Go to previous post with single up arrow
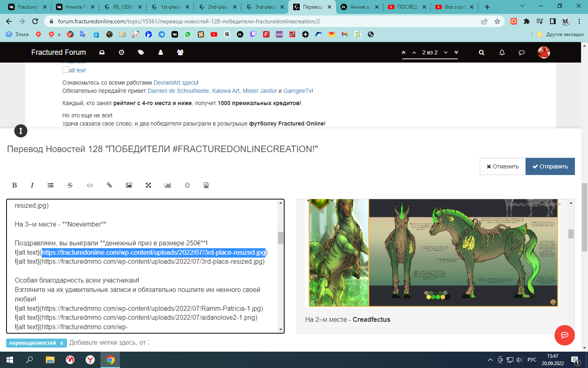The height and width of the screenshot is (368, 588). click(414, 52)
